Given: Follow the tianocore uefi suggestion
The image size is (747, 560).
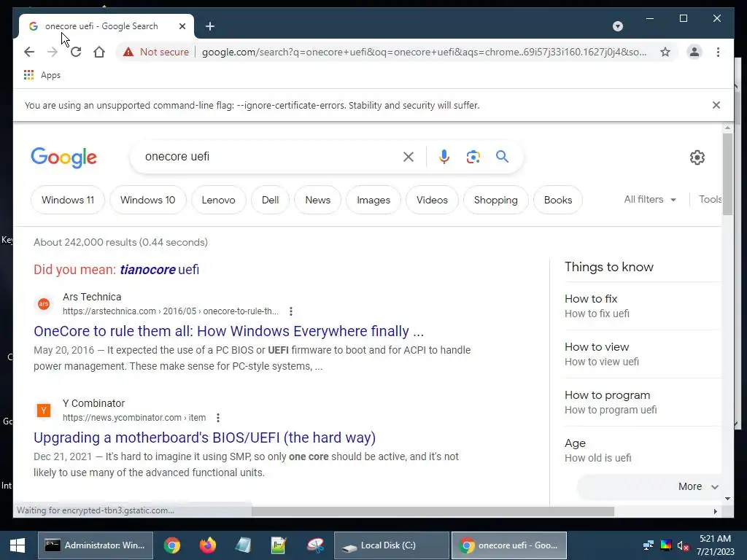Looking at the screenshot, I should [159, 270].
